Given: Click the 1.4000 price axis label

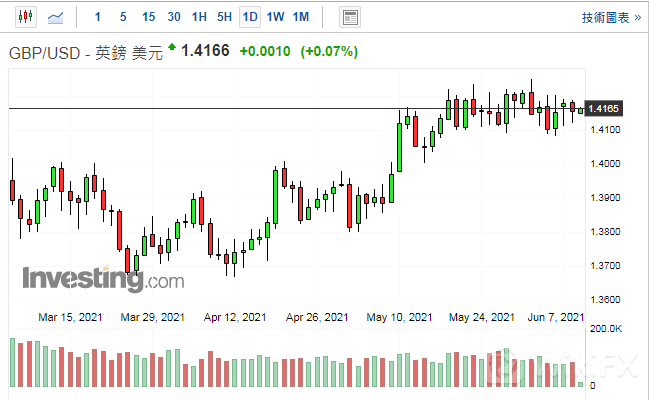Looking at the screenshot, I should (606, 164).
